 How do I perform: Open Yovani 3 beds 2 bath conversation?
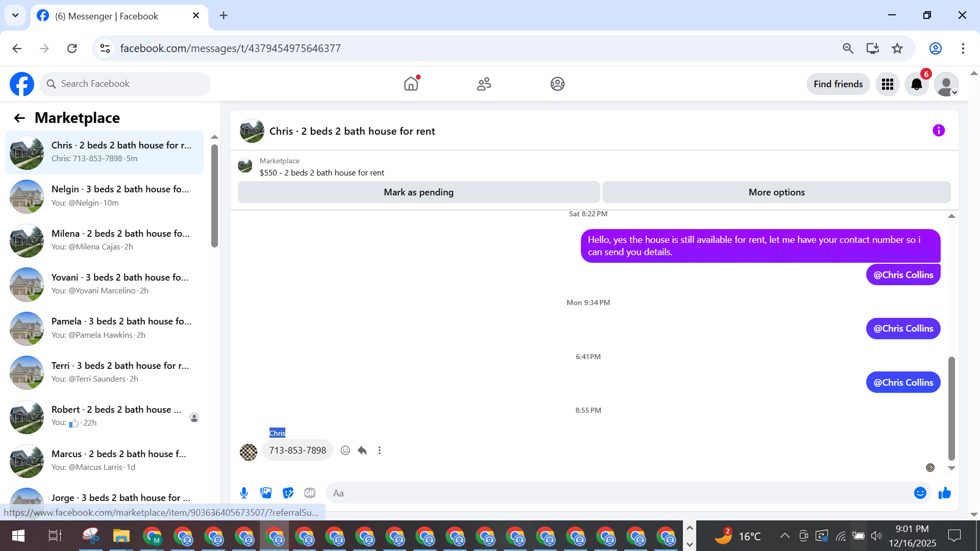click(x=104, y=284)
